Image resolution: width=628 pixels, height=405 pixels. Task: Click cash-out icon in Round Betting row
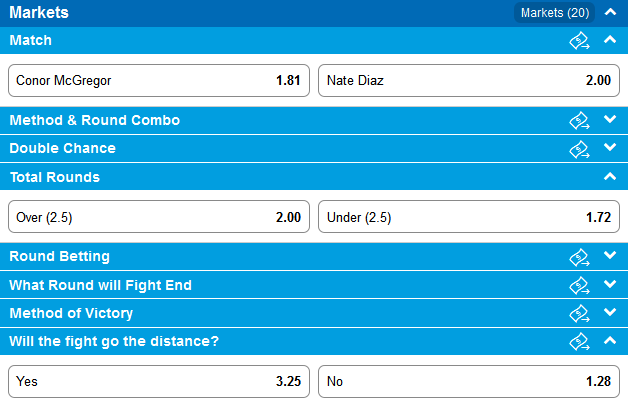coord(579,257)
